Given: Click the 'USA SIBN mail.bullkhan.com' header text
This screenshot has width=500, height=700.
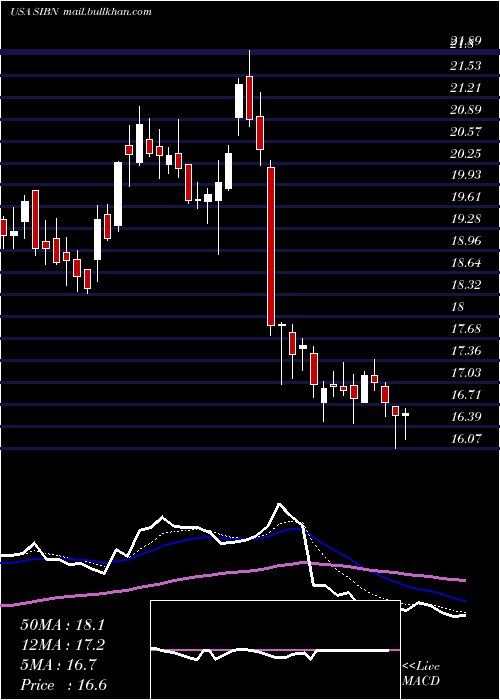Looking at the screenshot, I should click(x=81, y=12).
